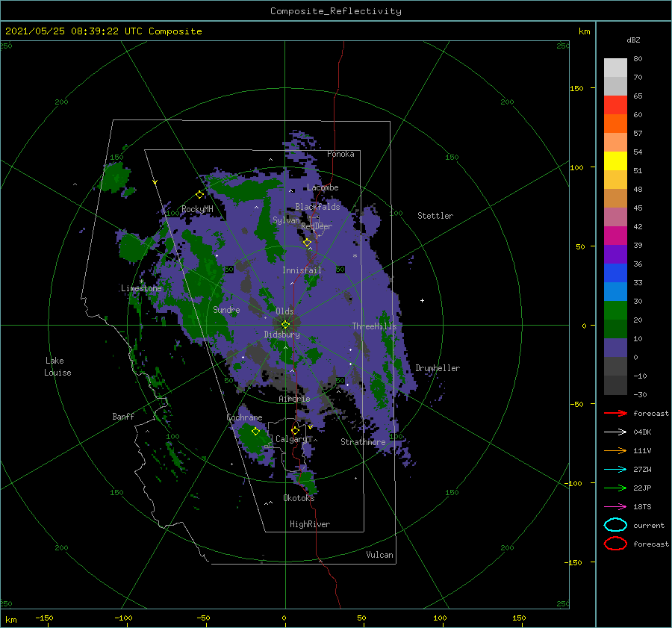
Task: Click the Cochrane label
Action: (244, 417)
